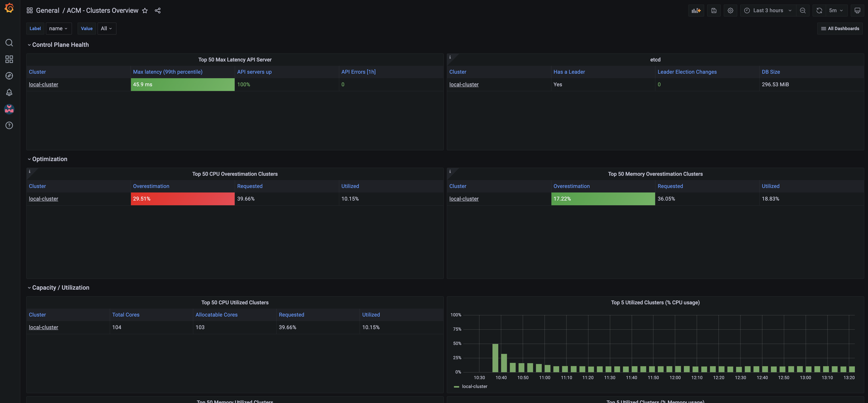Open the Top 50 Max Latency API Server panel menu
Screen dimensions: 868x403
pos(235,59)
